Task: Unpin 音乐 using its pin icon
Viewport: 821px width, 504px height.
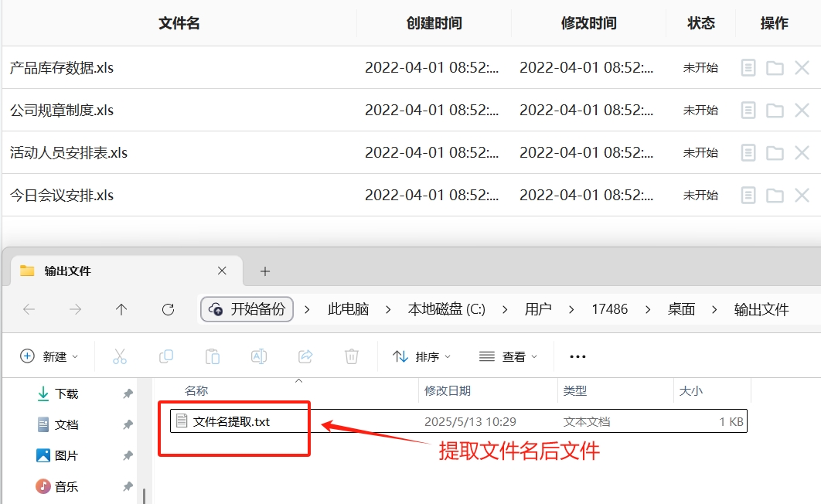Action: [128, 486]
